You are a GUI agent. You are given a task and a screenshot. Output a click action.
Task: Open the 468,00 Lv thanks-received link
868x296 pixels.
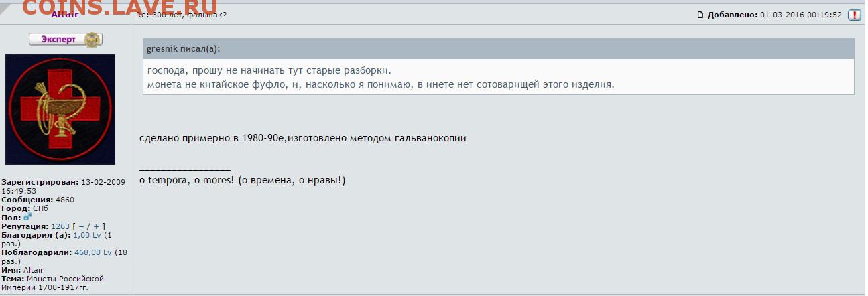92,252
